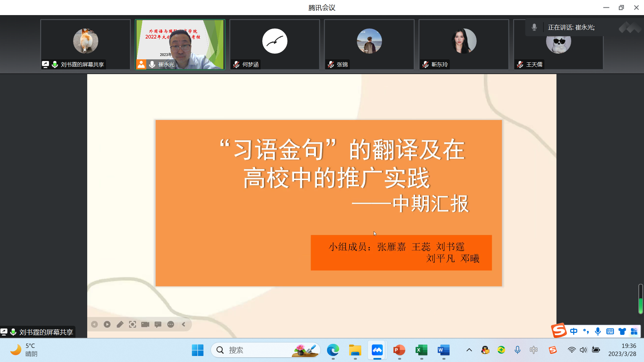Click 张锦's muted microphone icon

tap(331, 64)
